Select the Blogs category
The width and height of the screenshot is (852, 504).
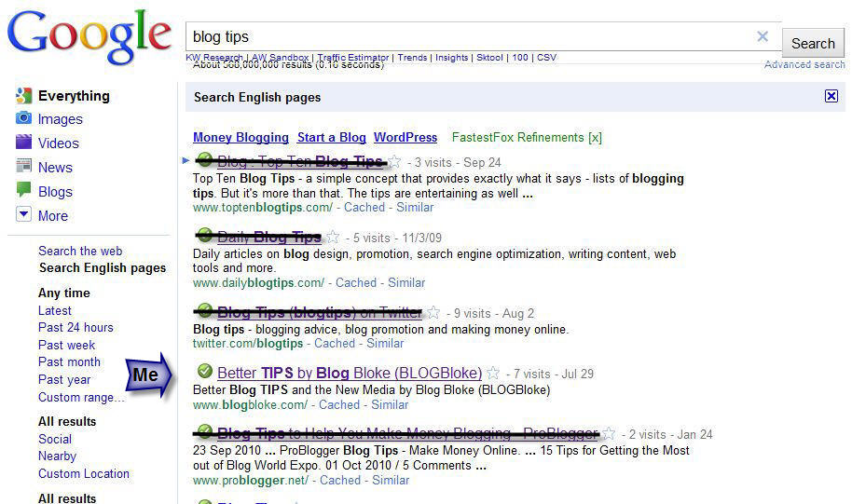pos(55,192)
